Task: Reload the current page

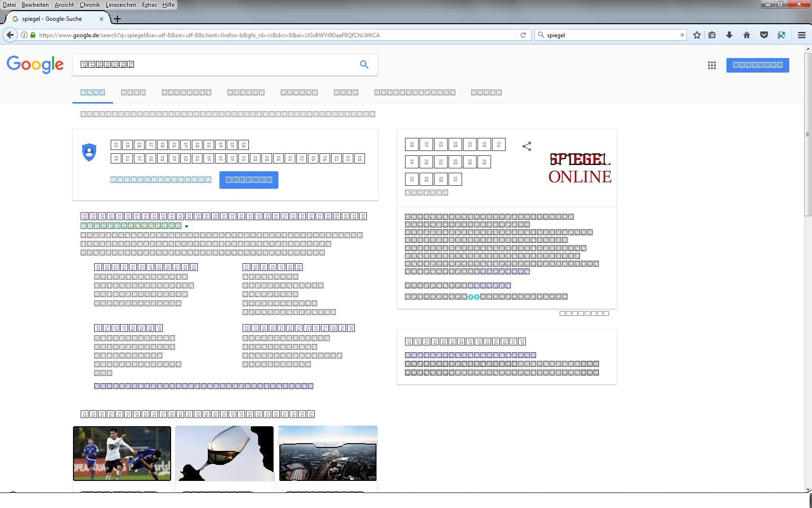Action: click(523, 35)
